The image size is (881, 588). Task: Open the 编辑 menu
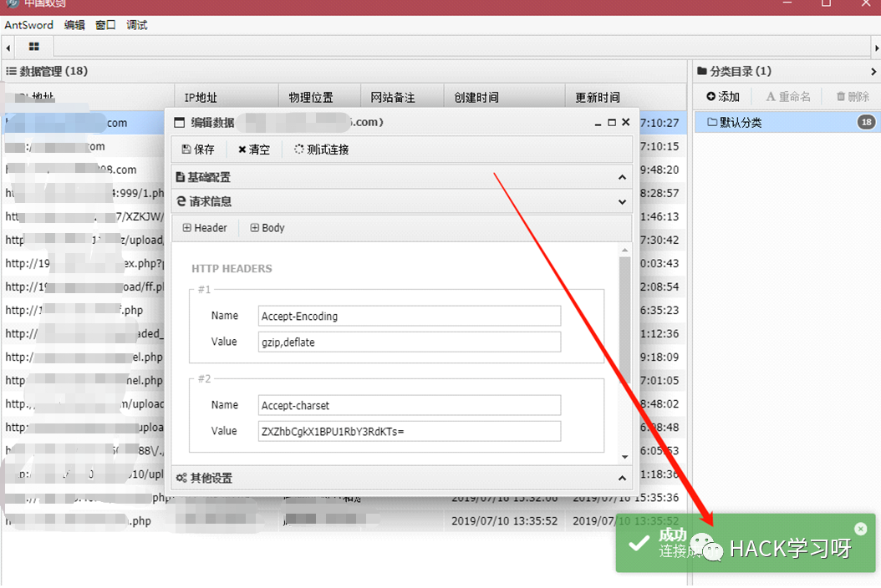click(x=74, y=25)
